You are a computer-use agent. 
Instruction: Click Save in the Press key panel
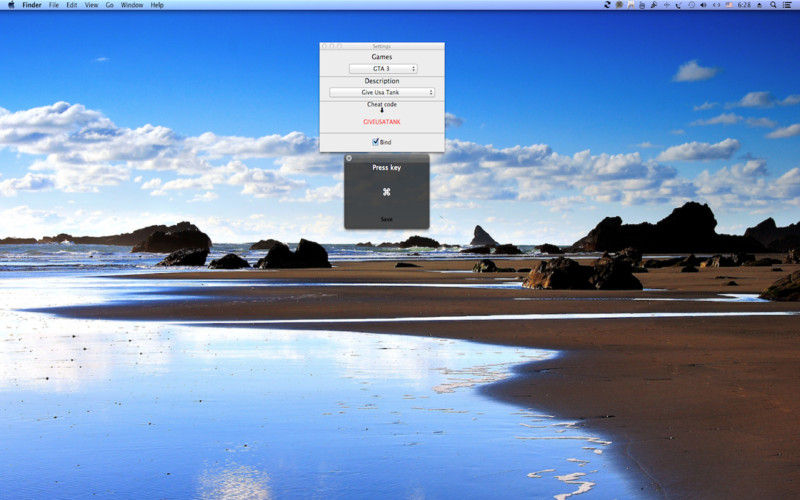pyautogui.click(x=386, y=219)
